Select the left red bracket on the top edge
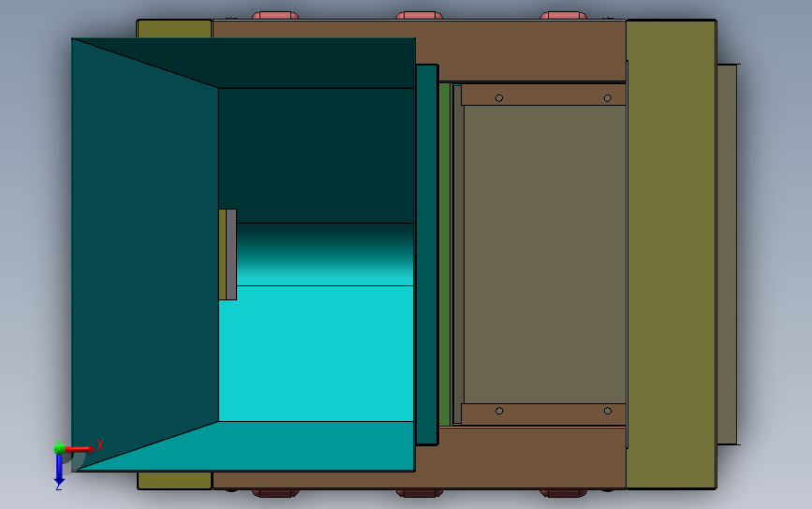The image size is (812, 509). pyautogui.click(x=275, y=16)
